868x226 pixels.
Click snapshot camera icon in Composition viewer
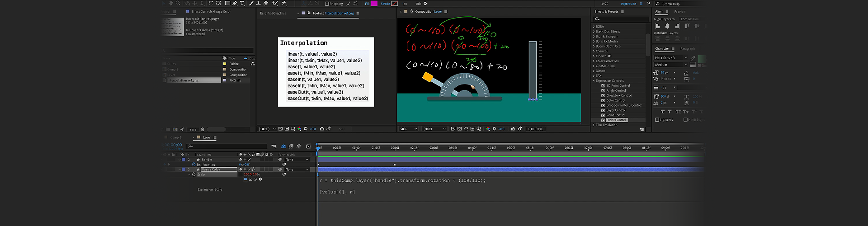513,129
